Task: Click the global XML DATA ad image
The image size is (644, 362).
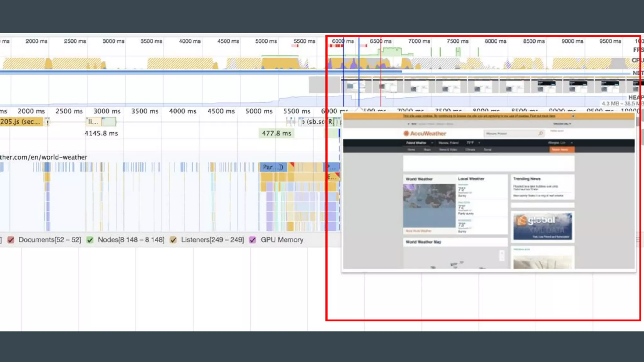Action: 542,226
